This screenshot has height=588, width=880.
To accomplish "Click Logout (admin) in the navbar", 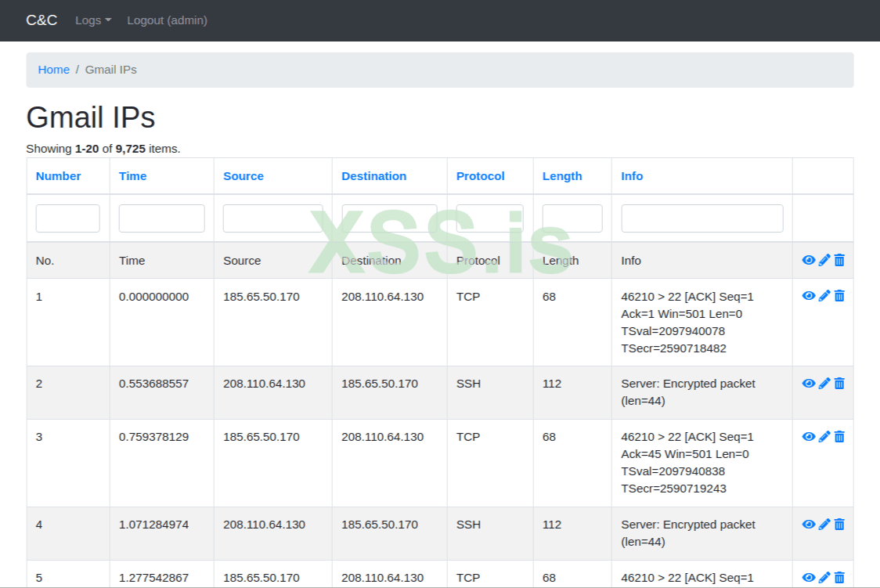I will tap(167, 20).
